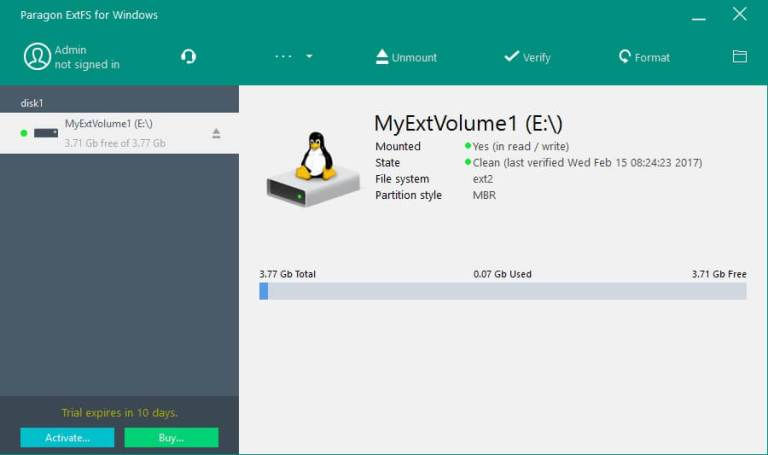Expand the dropdown arrow beside the dots
Viewport: 768px width, 455px height.
coord(309,56)
